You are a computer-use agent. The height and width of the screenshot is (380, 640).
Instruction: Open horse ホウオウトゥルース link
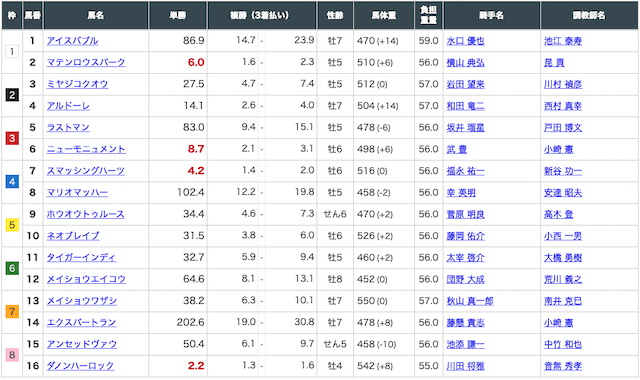86,214
